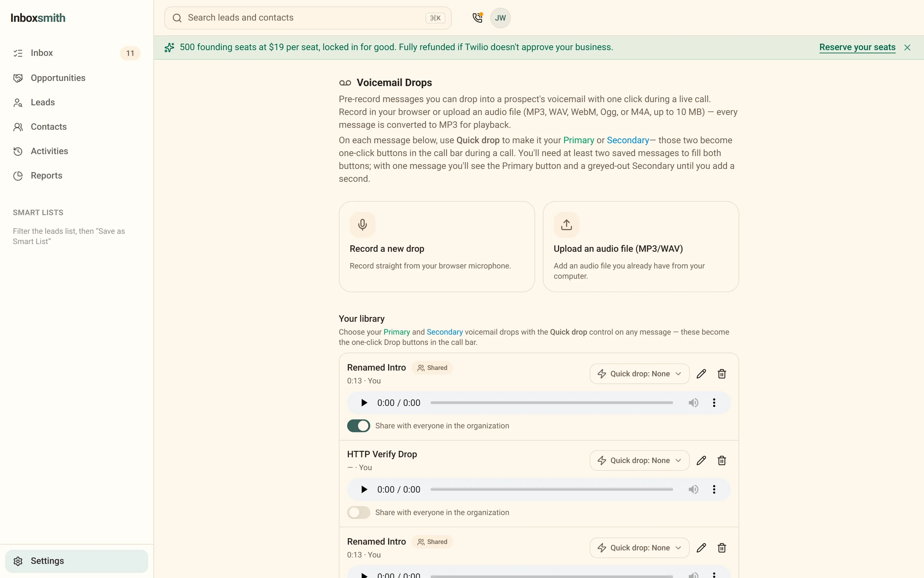The image size is (924, 578).
Task: Click the voicemail icon beside Voicemail Drops
Action: (x=345, y=83)
